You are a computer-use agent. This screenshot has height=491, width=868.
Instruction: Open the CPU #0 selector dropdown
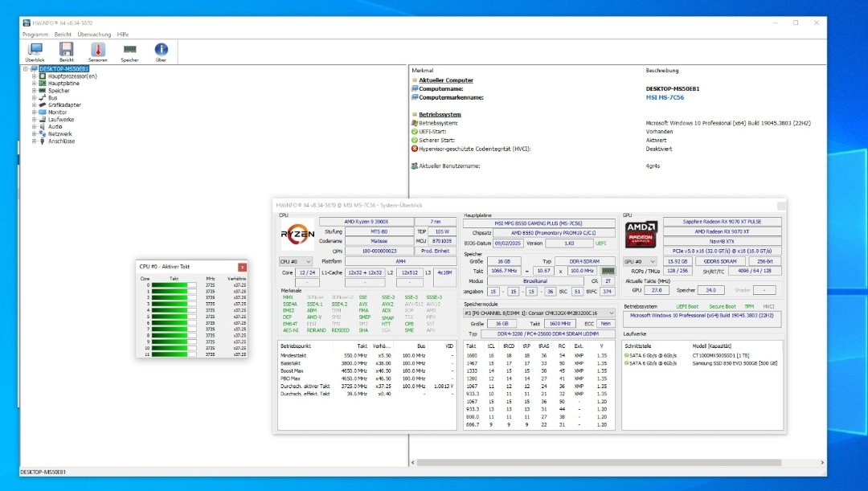coord(296,261)
